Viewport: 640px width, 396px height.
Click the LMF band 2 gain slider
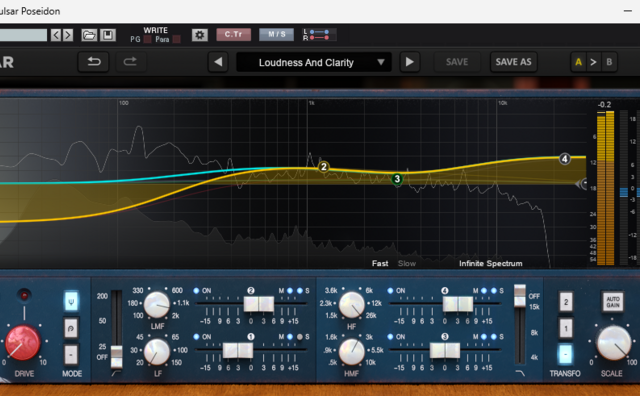click(259, 304)
